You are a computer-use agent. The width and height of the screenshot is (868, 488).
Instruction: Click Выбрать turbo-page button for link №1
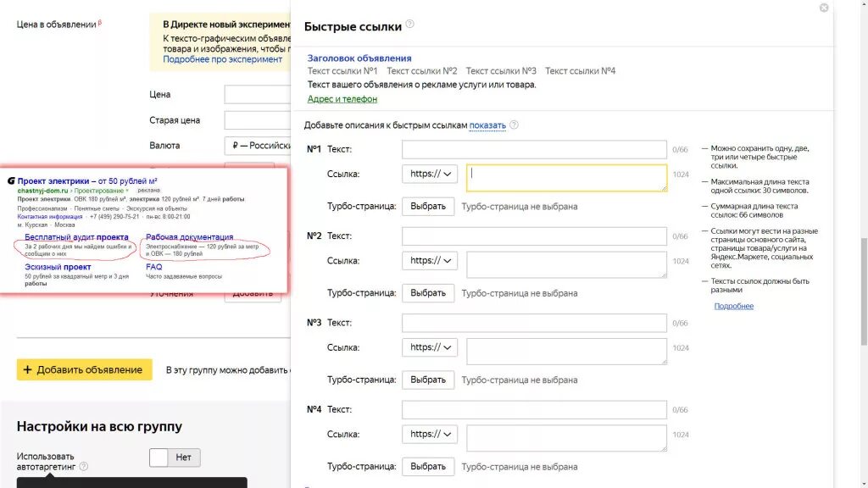click(428, 206)
